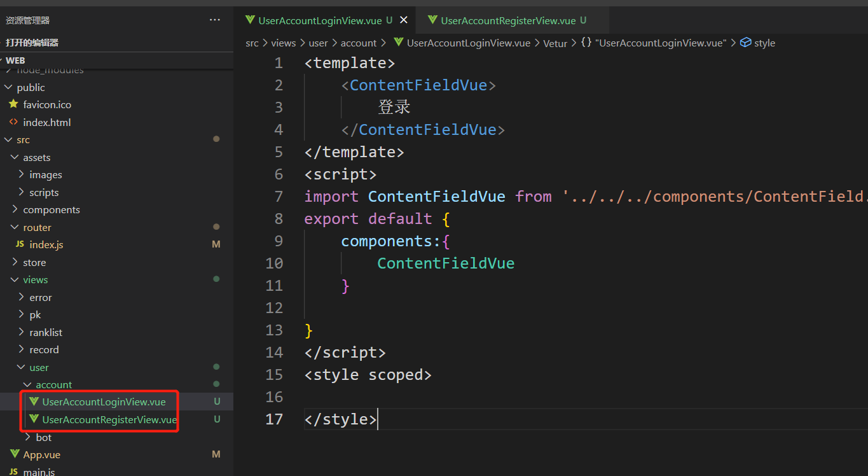Image resolution: width=868 pixels, height=476 pixels.
Task: Click the opening ContentFieldVue tag on line 2
Action: click(x=418, y=85)
